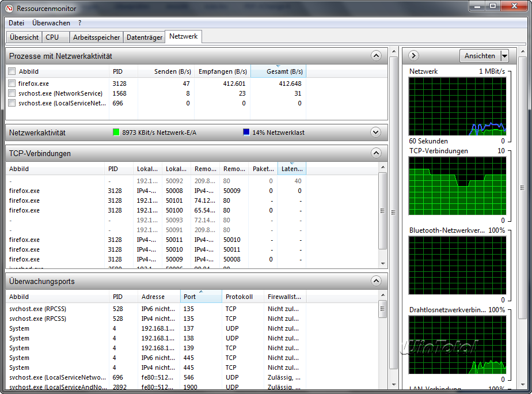532x394 pixels.
Task: Collapse the TCP-Verbindungen section
Action: click(x=376, y=153)
